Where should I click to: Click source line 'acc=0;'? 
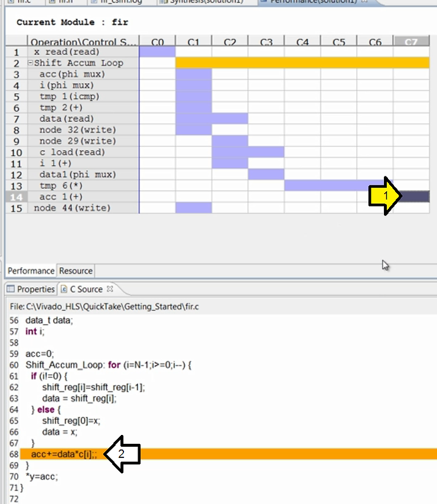tap(40, 354)
